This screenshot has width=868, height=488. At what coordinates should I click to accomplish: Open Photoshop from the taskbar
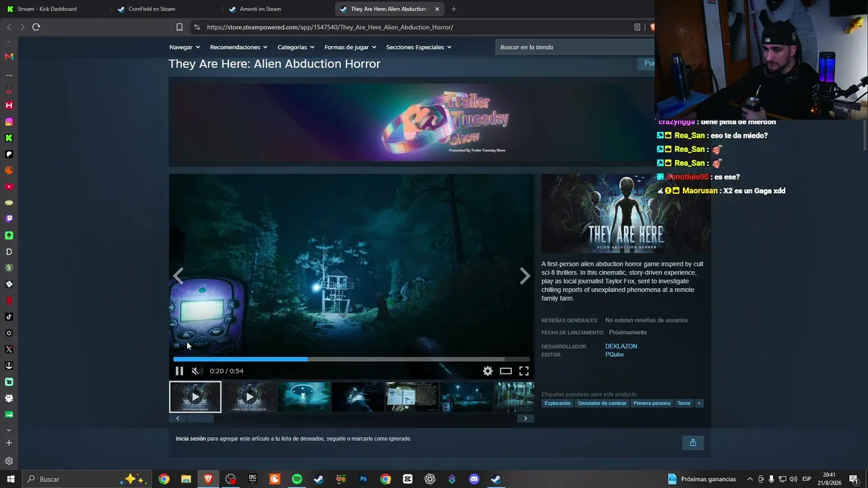[x=363, y=479]
